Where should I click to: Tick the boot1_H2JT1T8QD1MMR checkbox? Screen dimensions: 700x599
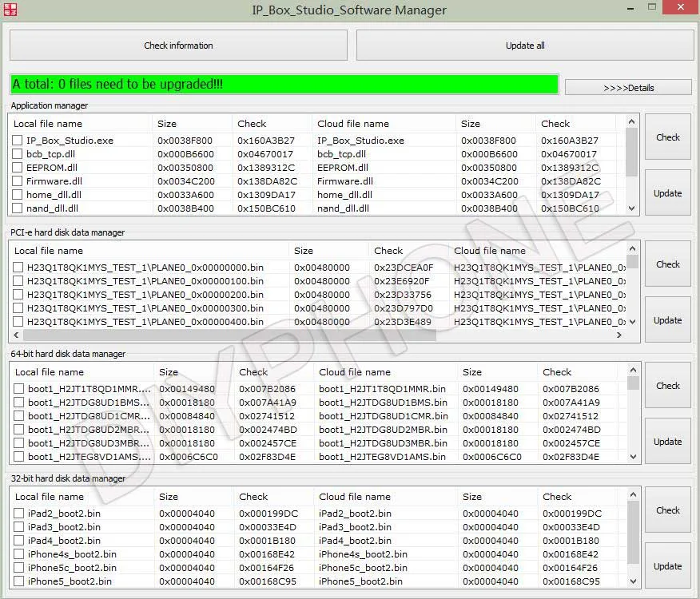(x=18, y=389)
